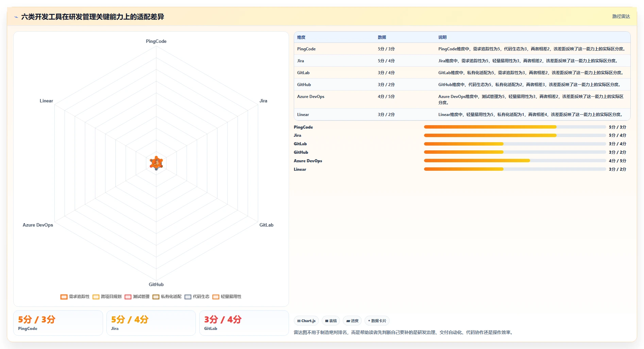Click the footnote text starting with 雷达图不用于制造绝对排名
The width and height of the screenshot is (644, 349).
pos(404,332)
